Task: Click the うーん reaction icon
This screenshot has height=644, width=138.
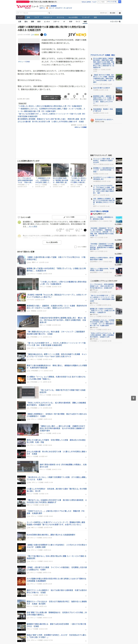Action: coord(77,230)
